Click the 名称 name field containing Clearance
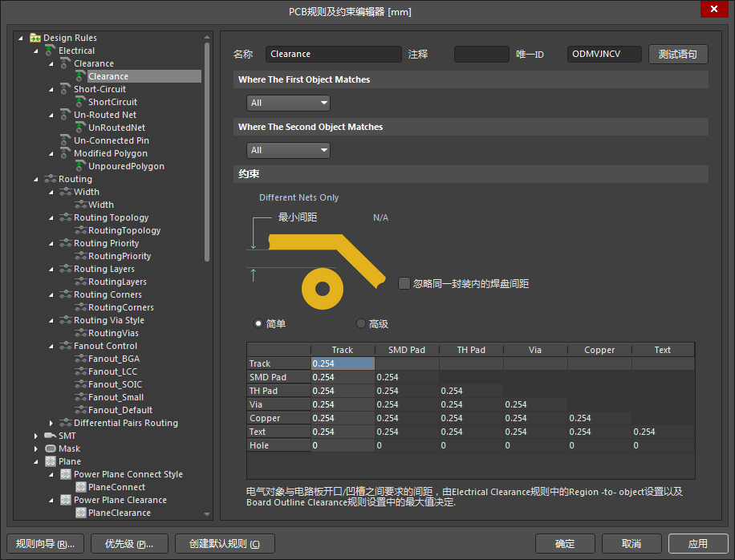 334,54
